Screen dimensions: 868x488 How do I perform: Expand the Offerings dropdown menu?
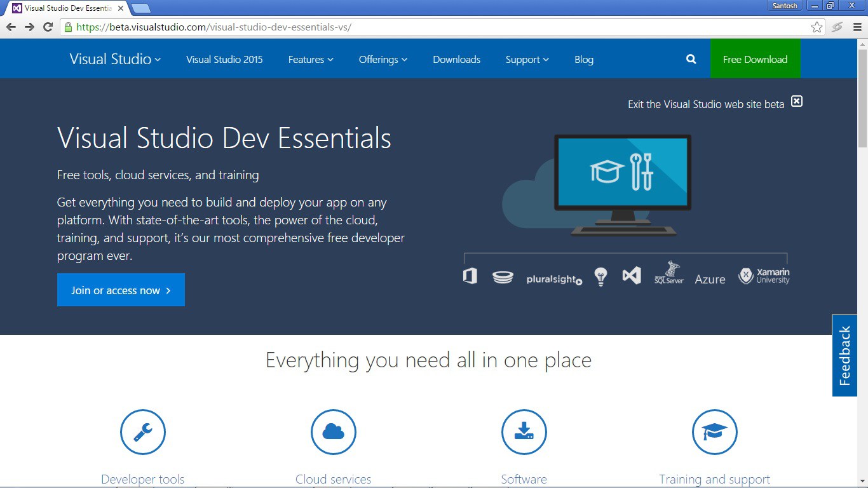383,59
